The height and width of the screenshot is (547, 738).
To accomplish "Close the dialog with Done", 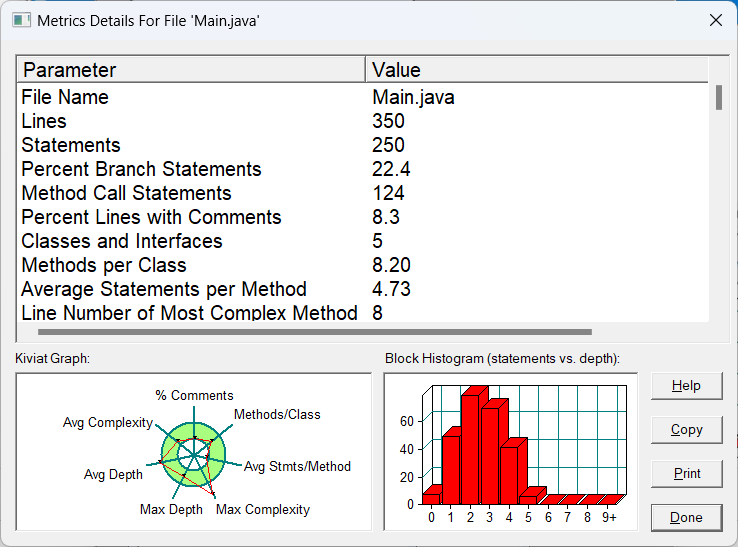I will coord(686,518).
